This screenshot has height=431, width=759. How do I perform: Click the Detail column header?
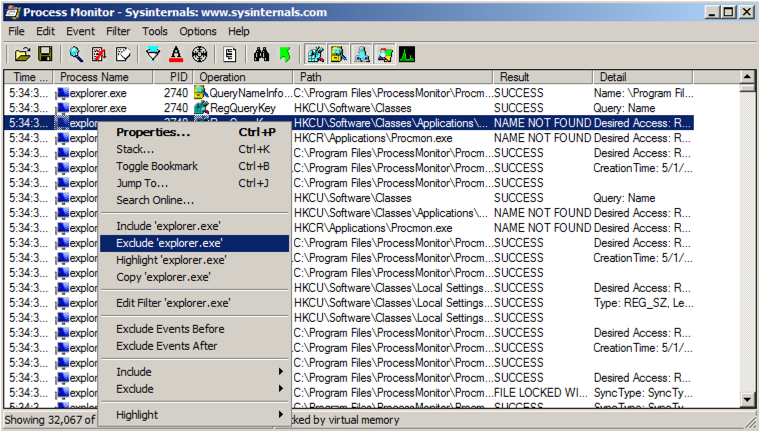(x=643, y=77)
